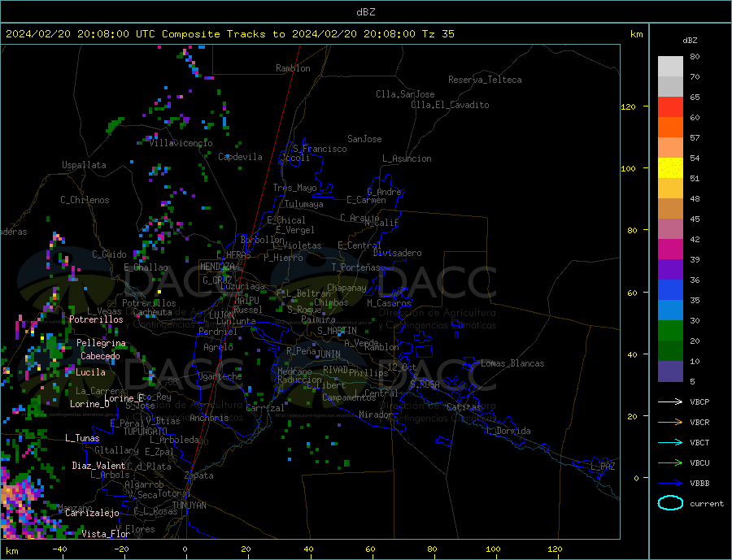
Task: Click the cyan 'current' ellipse legend icon
Action: pos(670,503)
